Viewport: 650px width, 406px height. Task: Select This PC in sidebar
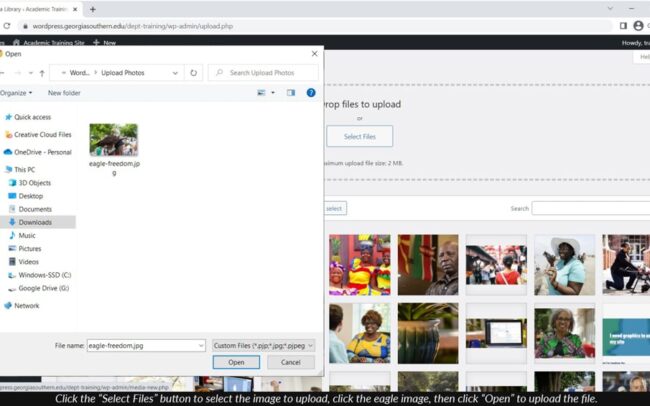coord(20,169)
